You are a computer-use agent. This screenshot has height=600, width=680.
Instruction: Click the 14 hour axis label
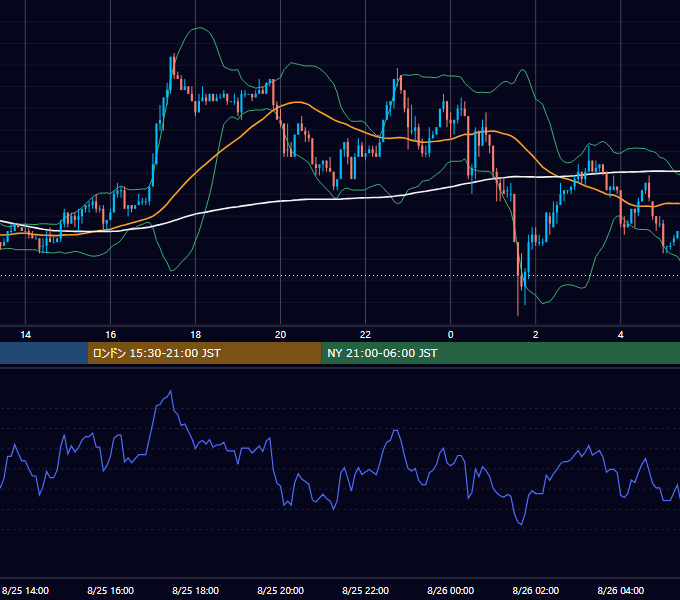pyautogui.click(x=26, y=335)
